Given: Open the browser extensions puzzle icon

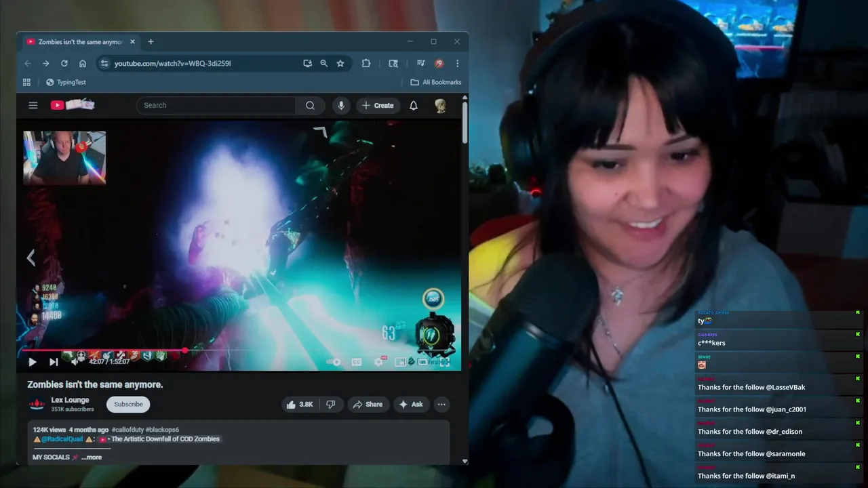Looking at the screenshot, I should point(366,63).
